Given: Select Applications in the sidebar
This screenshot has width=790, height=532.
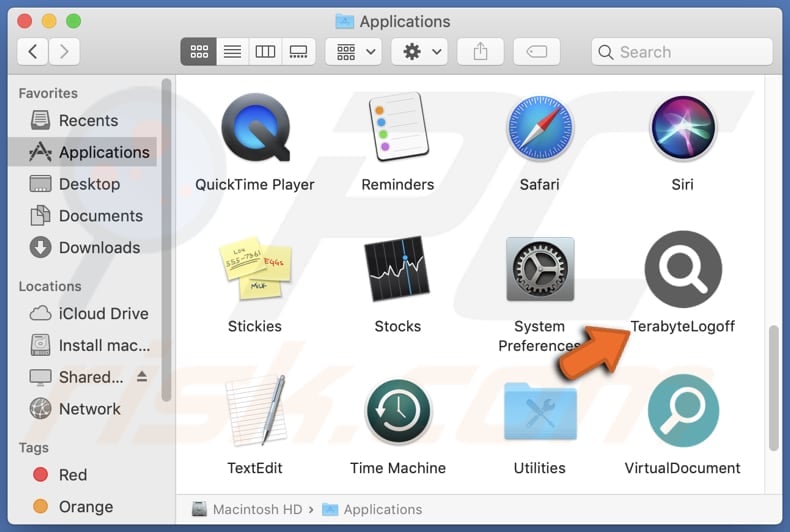Looking at the screenshot, I should click(83, 152).
